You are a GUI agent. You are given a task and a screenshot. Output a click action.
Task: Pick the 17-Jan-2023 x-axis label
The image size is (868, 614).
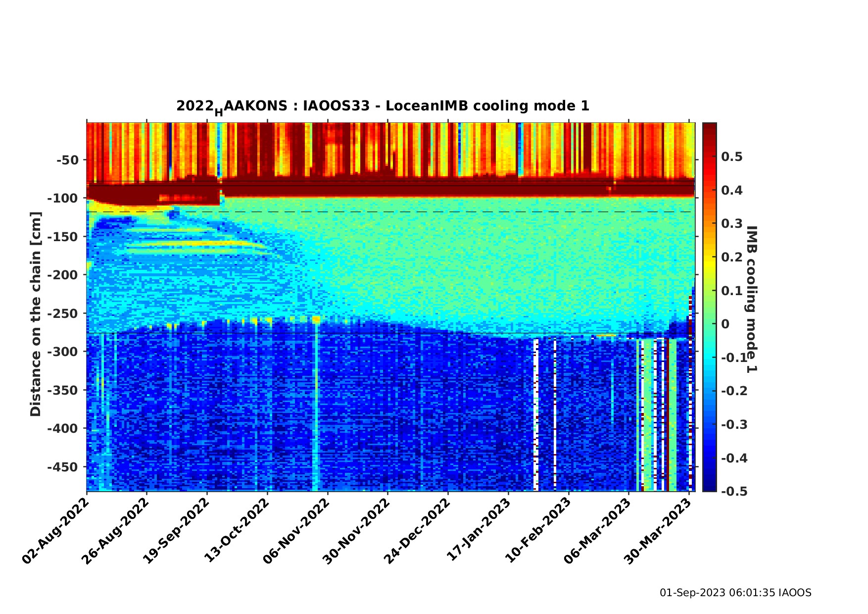pos(479,531)
